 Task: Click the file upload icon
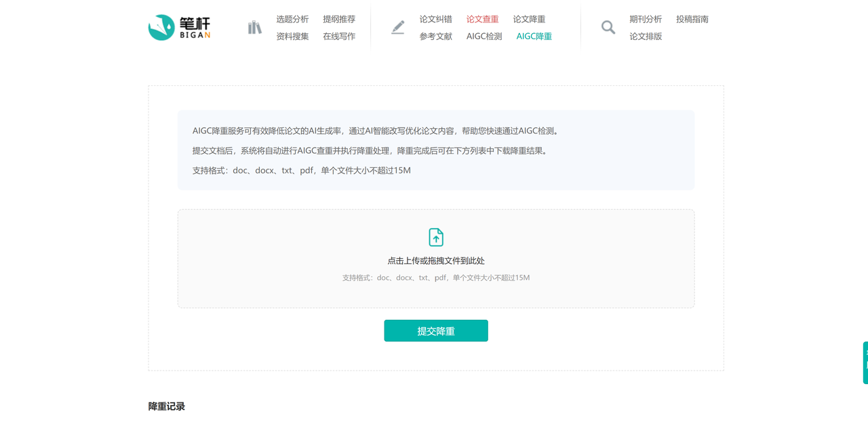pyautogui.click(x=436, y=237)
